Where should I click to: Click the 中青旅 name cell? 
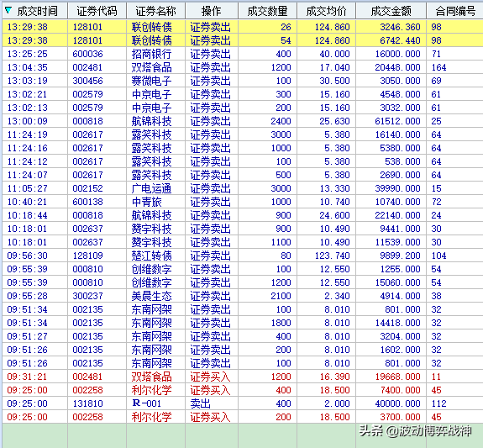coord(147,202)
